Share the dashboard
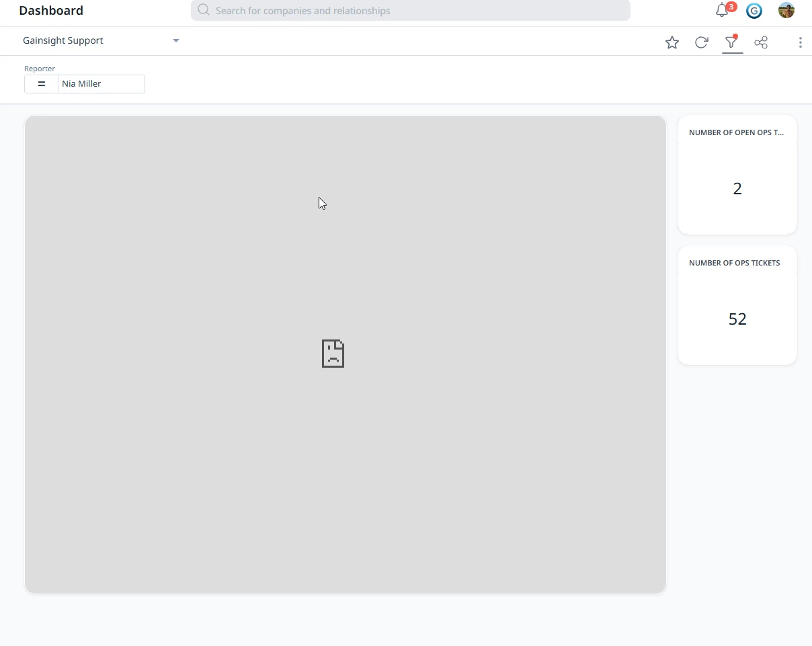 pyautogui.click(x=761, y=42)
